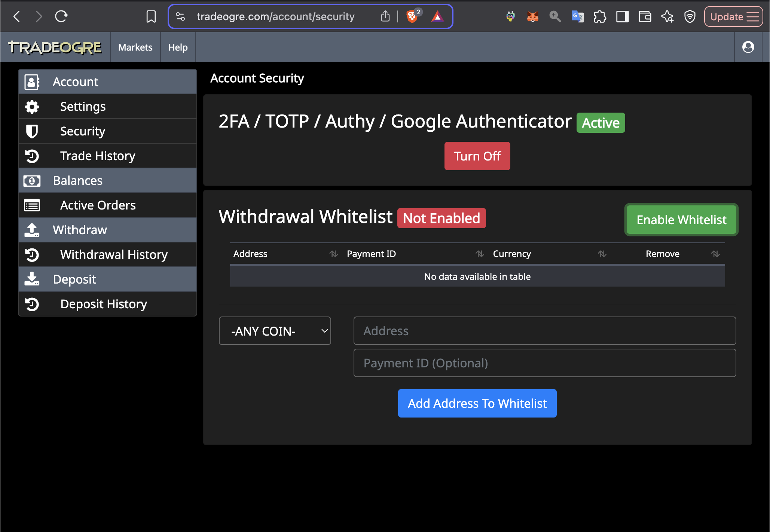Click the Withdraw label in sidebar
Screen dimensions: 770x532
tap(80, 230)
